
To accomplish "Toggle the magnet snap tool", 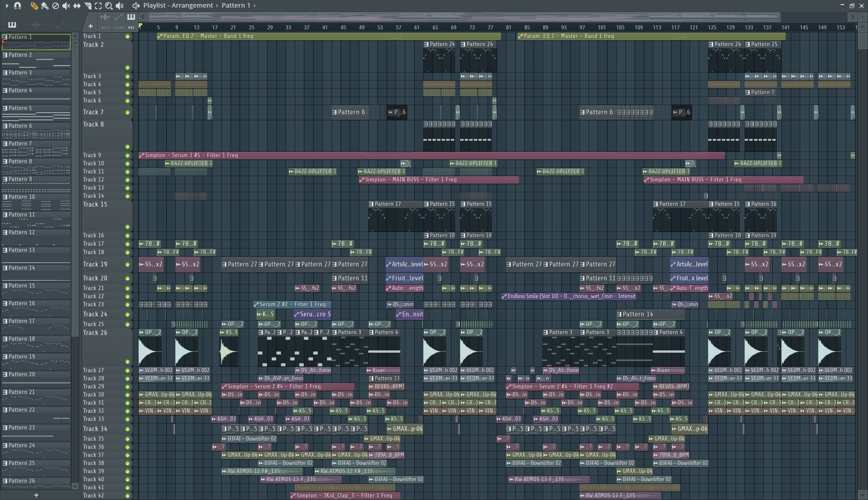I will click(x=18, y=6).
